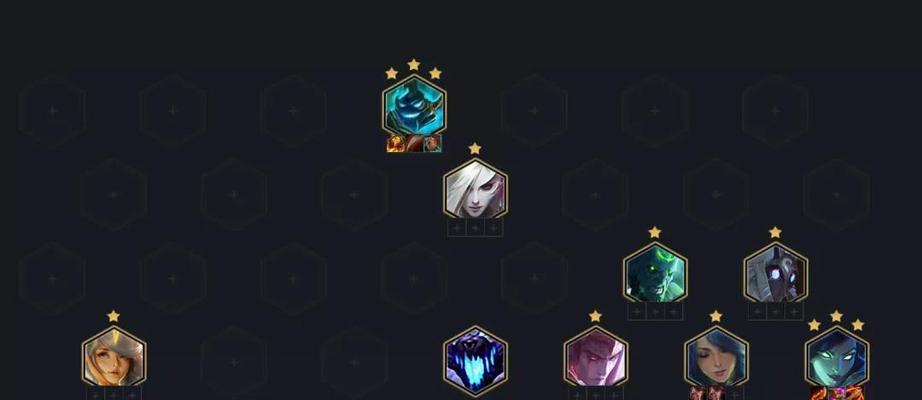The image size is (922, 400).
Task: Pick the blue-haired woman with closed eyes
Action: click(x=716, y=358)
